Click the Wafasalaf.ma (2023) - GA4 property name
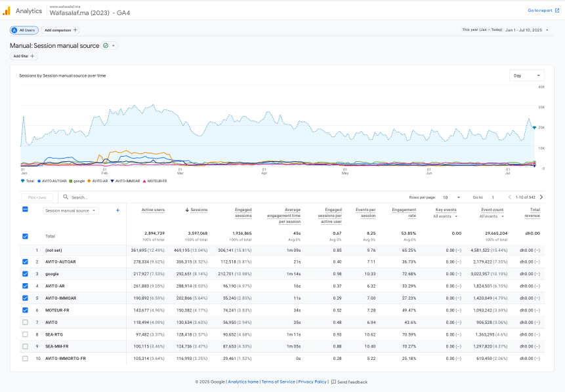The image size is (565, 392). pos(90,13)
